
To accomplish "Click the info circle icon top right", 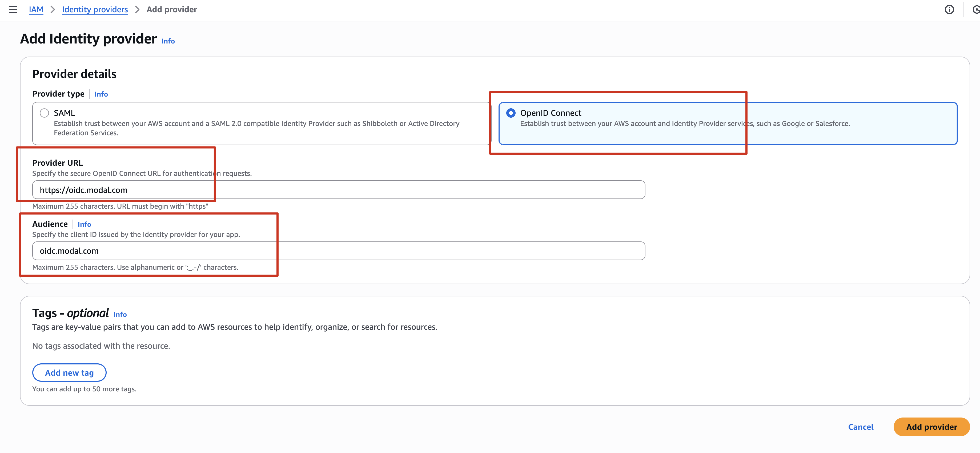I will (x=949, y=10).
